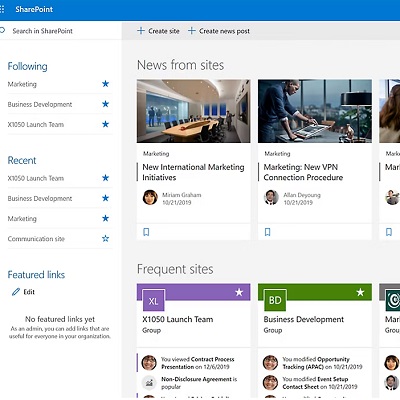Unfollow Business Development star in Following list
Image resolution: width=400 pixels, height=400 pixels.
tap(105, 104)
